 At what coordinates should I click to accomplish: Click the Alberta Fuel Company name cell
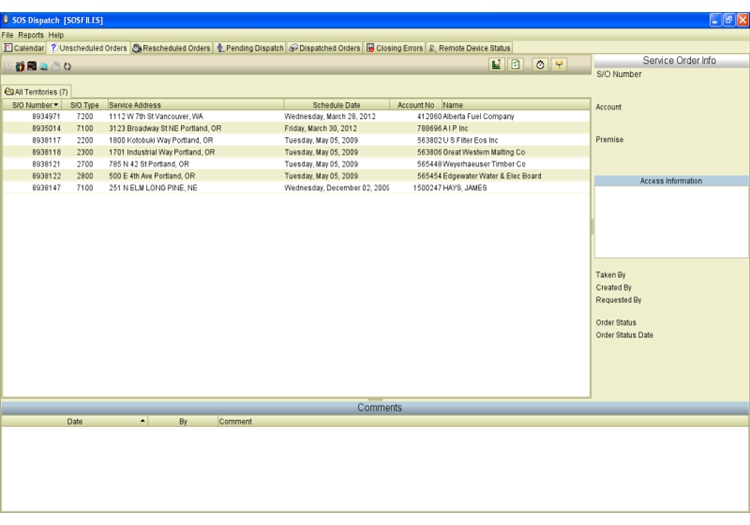pos(478,116)
